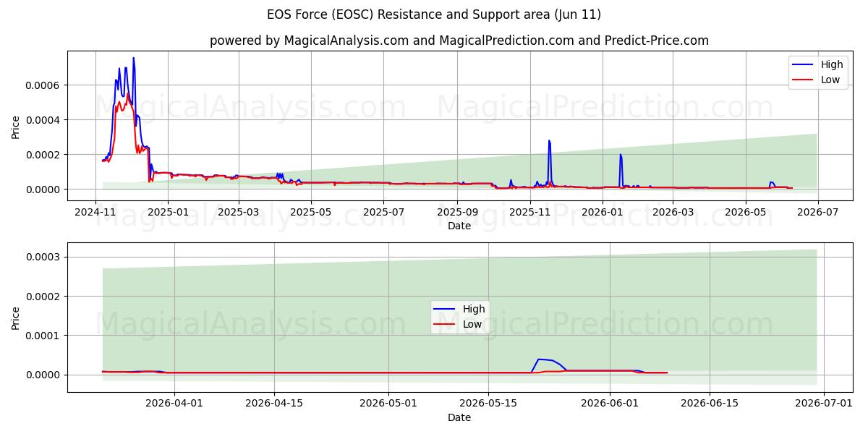Click the '2026-05-01' date label
This screenshot has width=868, height=434.
388,404
